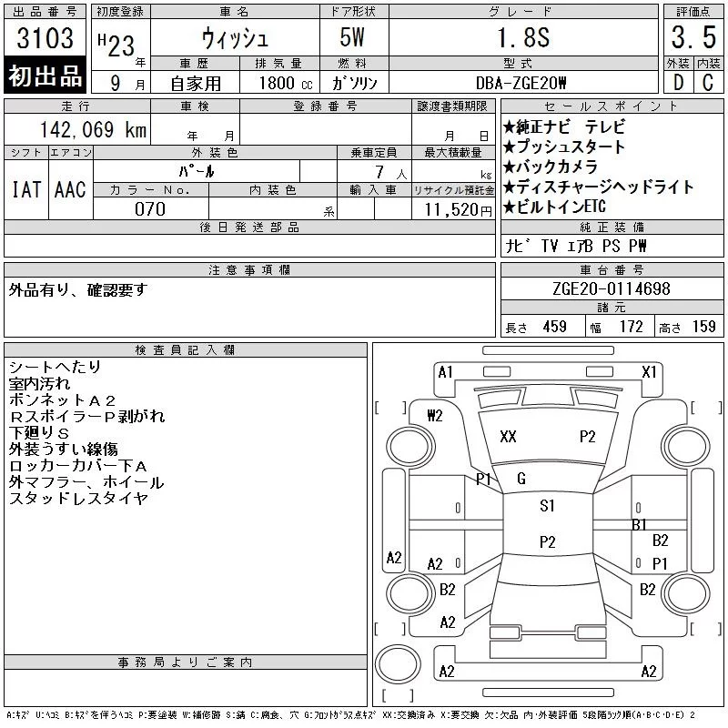Select the car name ウィッシュ

(235, 38)
